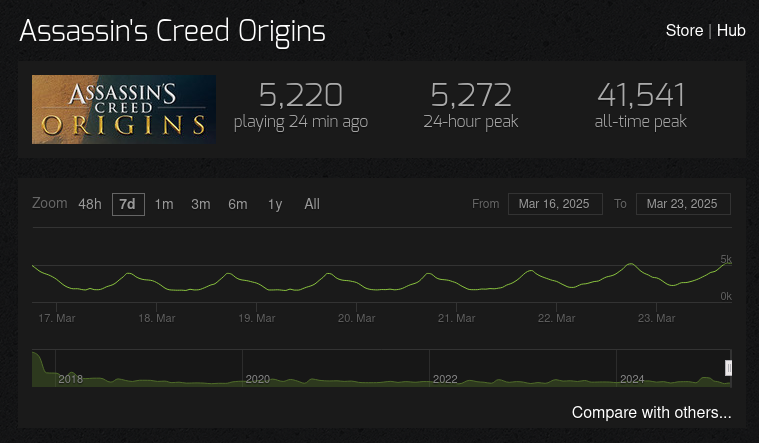The image size is (759, 443).
Task: Click the To date field Mar 23, 2025
Action: (x=683, y=204)
